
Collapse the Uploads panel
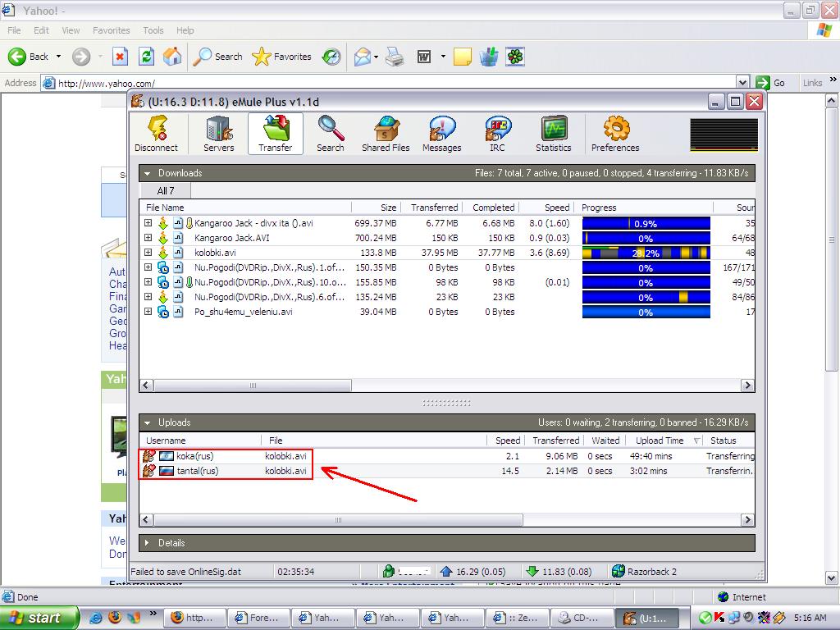pyautogui.click(x=148, y=422)
